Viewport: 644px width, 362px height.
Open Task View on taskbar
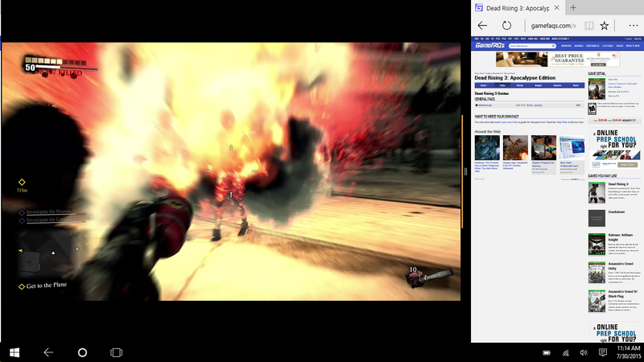tap(116, 352)
